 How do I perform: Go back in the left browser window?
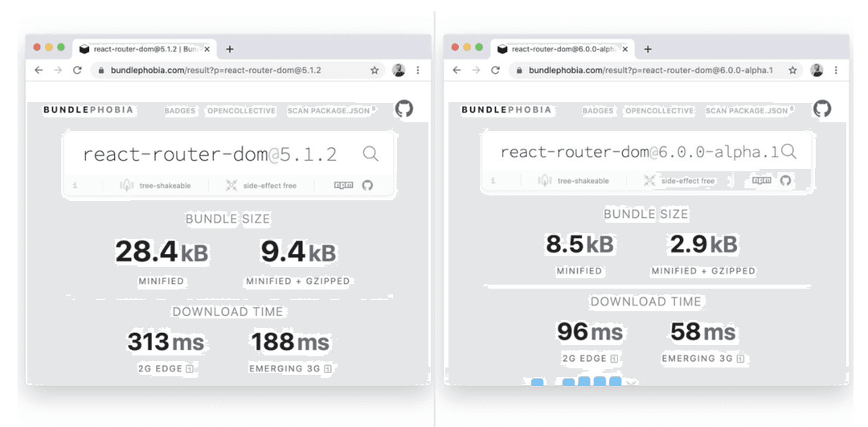39,70
